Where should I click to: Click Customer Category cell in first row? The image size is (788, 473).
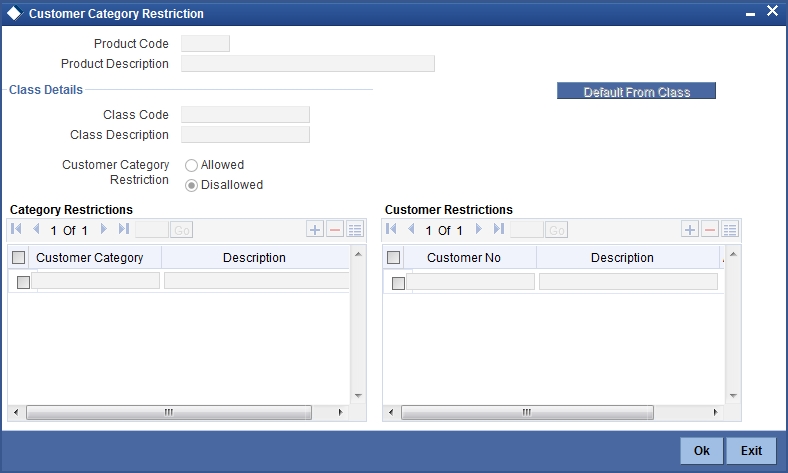95,280
